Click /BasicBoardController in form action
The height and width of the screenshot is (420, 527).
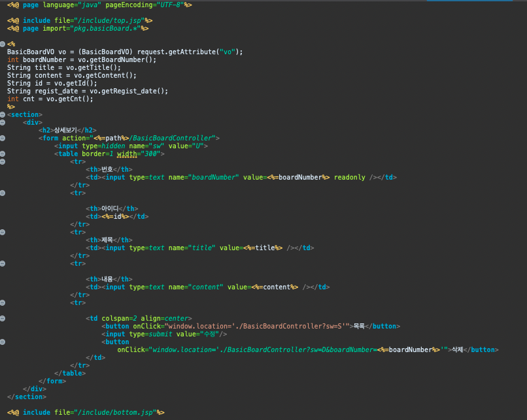pos(171,138)
